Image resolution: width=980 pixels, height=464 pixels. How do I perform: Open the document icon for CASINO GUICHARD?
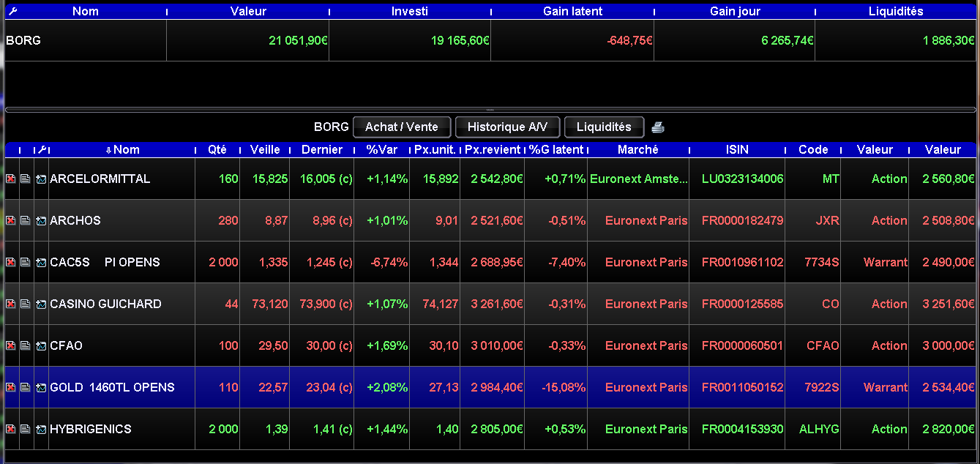click(x=26, y=304)
